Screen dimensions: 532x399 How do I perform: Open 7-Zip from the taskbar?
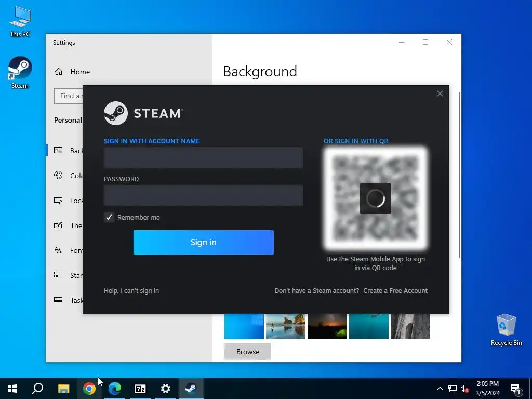pyautogui.click(x=140, y=389)
